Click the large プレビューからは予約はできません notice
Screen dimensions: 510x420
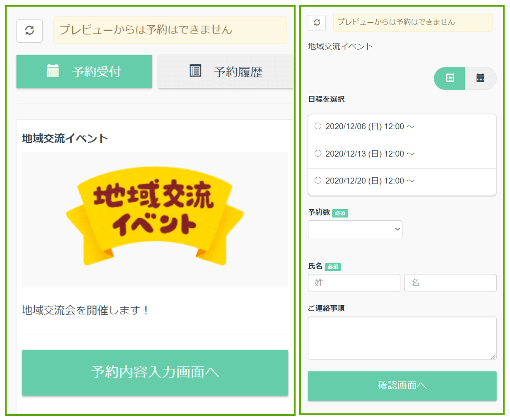[x=170, y=30]
